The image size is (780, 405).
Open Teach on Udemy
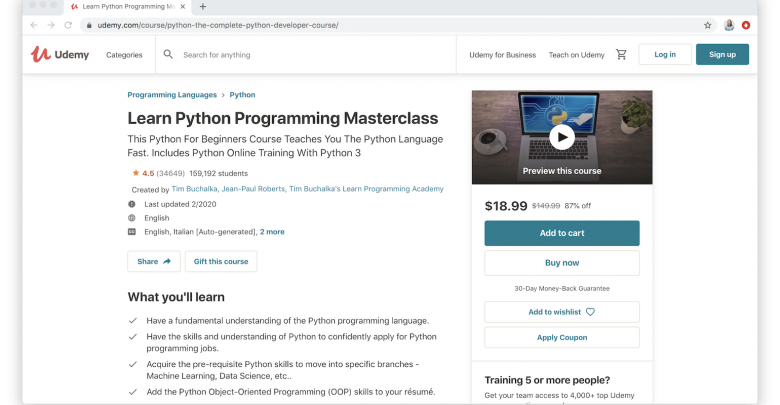click(x=577, y=55)
